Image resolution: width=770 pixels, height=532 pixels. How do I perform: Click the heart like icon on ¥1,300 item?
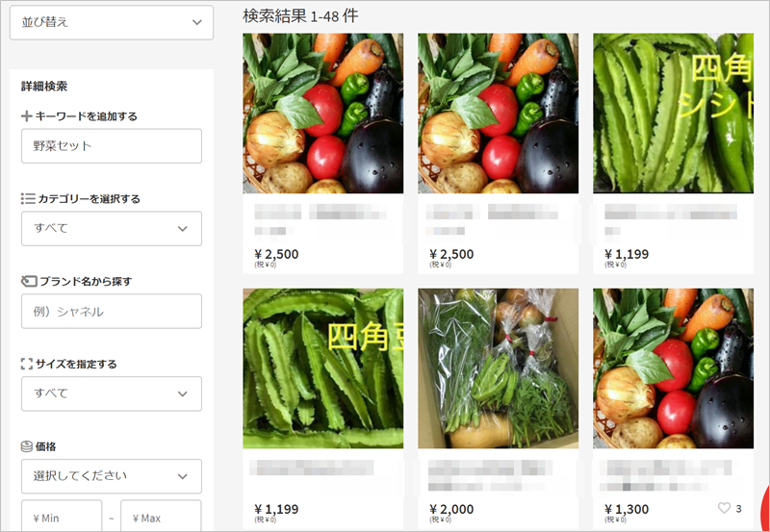[x=725, y=508]
